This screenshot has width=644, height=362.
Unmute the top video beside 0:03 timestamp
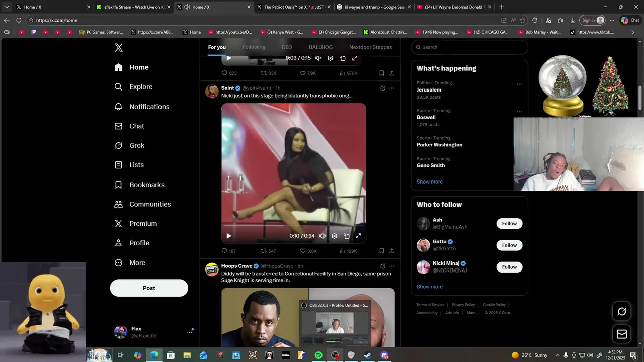click(x=318, y=58)
